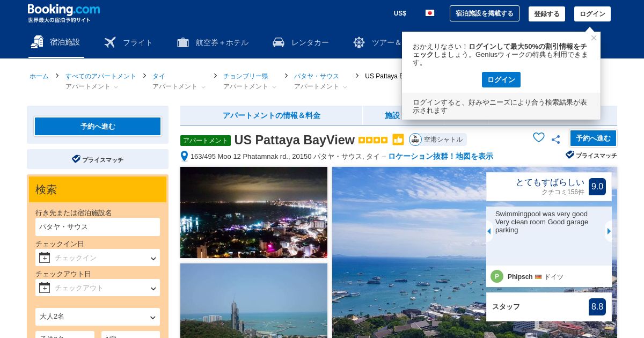Select the 航空券+ホテル tab
644x338 pixels.
coord(213,42)
